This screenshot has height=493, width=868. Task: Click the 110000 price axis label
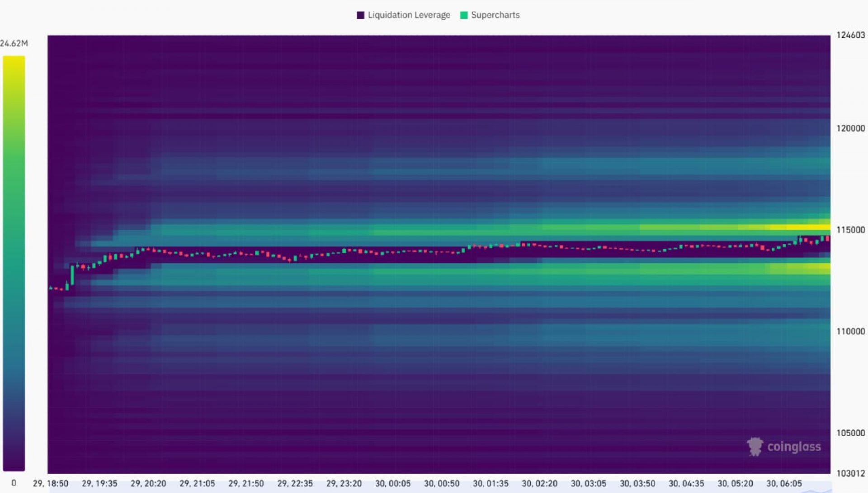pyautogui.click(x=850, y=331)
